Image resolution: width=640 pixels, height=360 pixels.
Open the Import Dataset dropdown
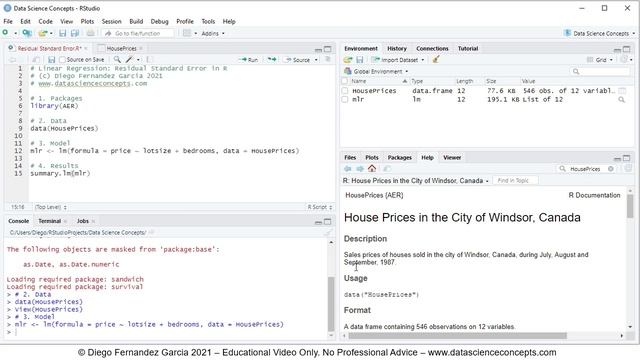tap(398, 60)
